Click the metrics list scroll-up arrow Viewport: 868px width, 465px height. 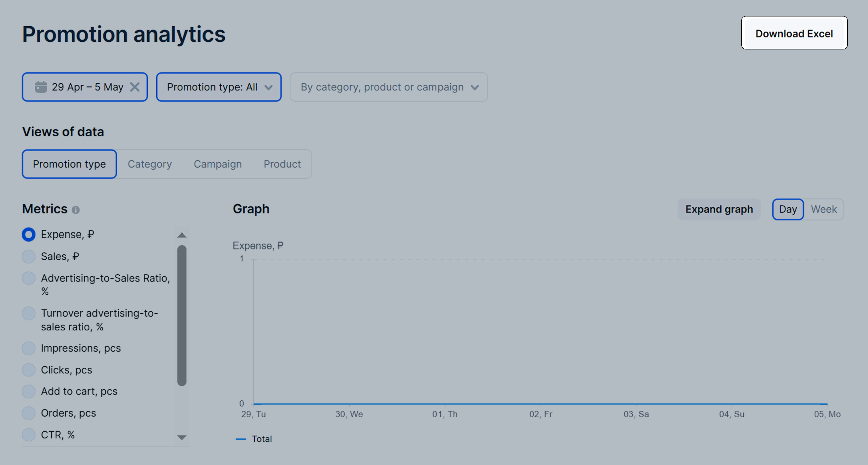(182, 235)
